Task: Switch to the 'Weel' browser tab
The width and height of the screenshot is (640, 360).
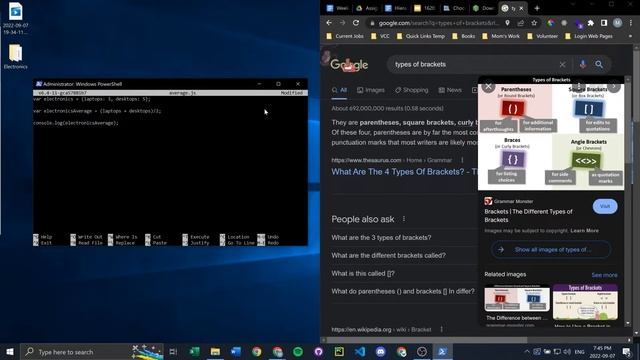Action: 338,8
